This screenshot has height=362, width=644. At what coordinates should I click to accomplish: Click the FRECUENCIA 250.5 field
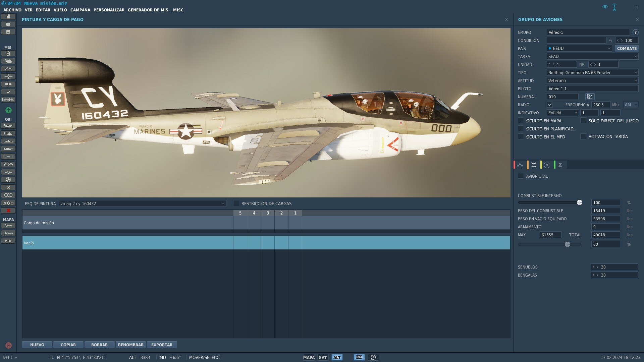point(601,105)
